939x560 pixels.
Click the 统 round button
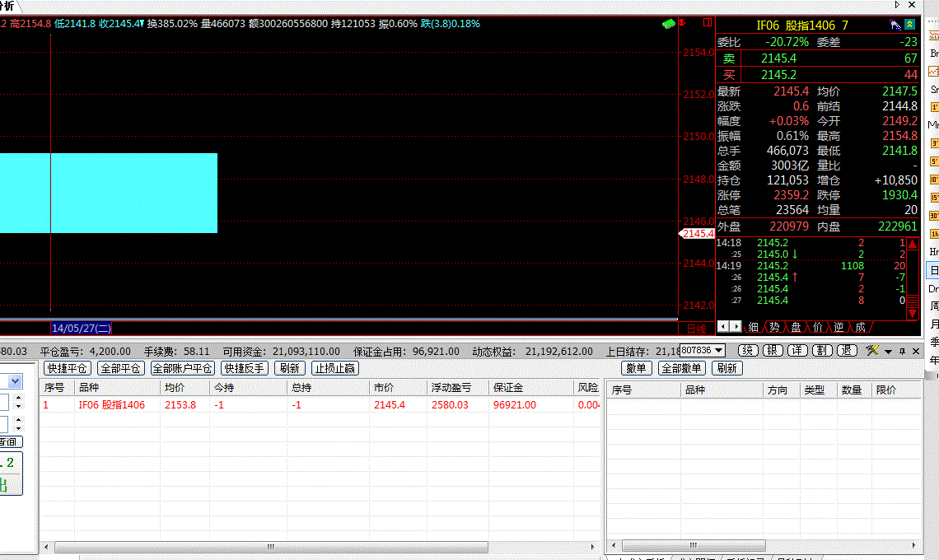tap(748, 351)
